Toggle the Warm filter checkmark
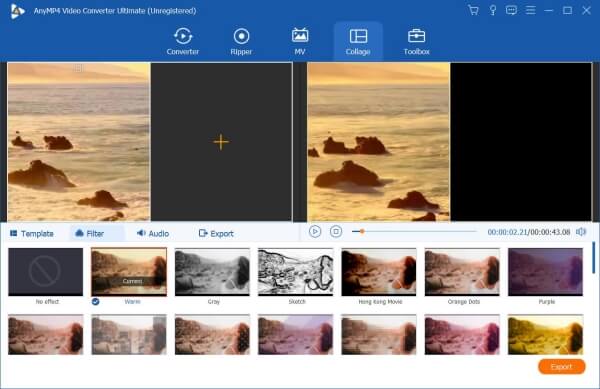Screen dimensions: 600x389 pos(96,302)
